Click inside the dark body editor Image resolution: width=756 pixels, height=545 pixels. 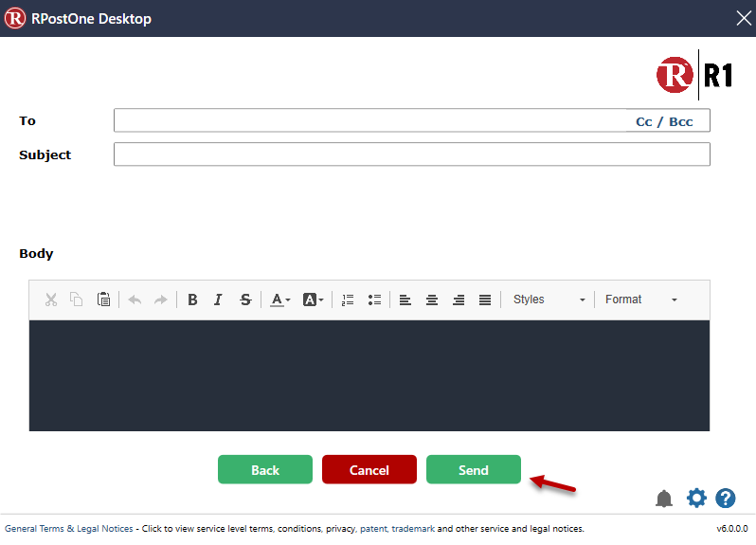369,375
